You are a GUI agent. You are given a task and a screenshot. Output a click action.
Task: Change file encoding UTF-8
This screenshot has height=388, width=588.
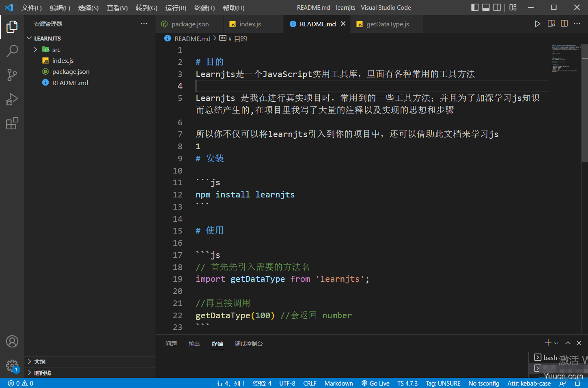coord(287,383)
